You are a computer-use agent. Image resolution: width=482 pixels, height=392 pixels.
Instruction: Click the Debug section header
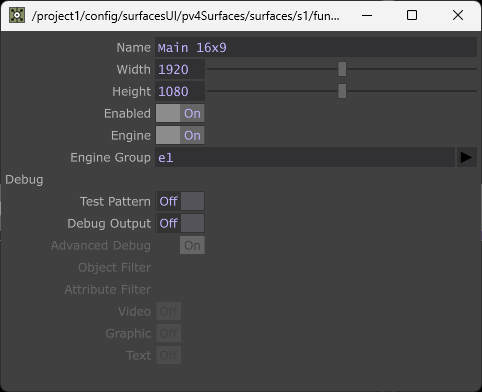pyautogui.click(x=24, y=180)
